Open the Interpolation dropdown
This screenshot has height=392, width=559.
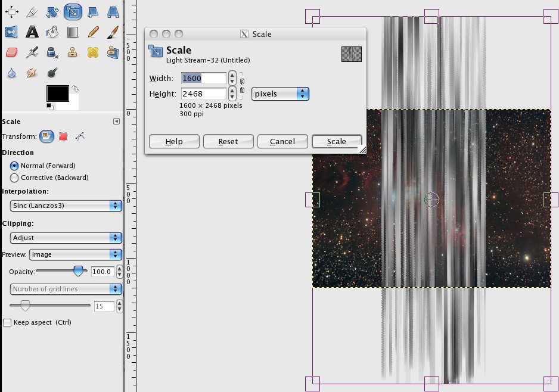[x=66, y=206]
